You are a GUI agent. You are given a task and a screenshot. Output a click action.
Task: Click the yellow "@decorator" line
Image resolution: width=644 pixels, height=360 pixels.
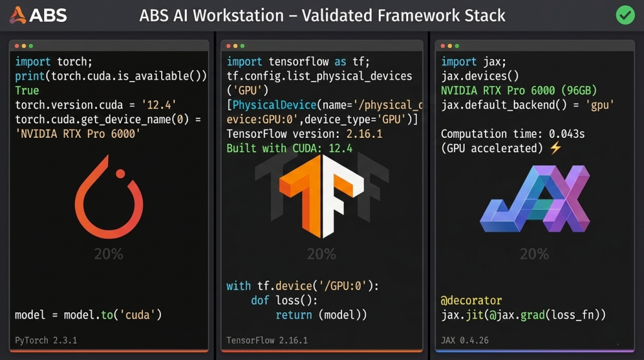471,300
